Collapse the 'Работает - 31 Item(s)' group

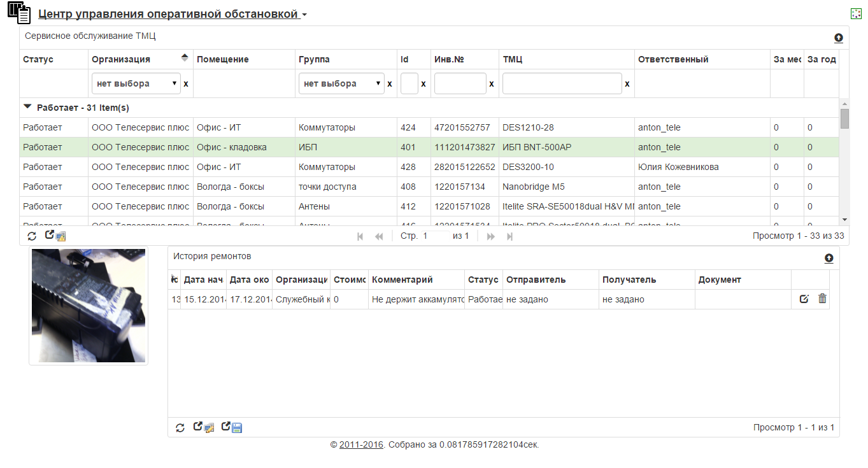(27, 108)
